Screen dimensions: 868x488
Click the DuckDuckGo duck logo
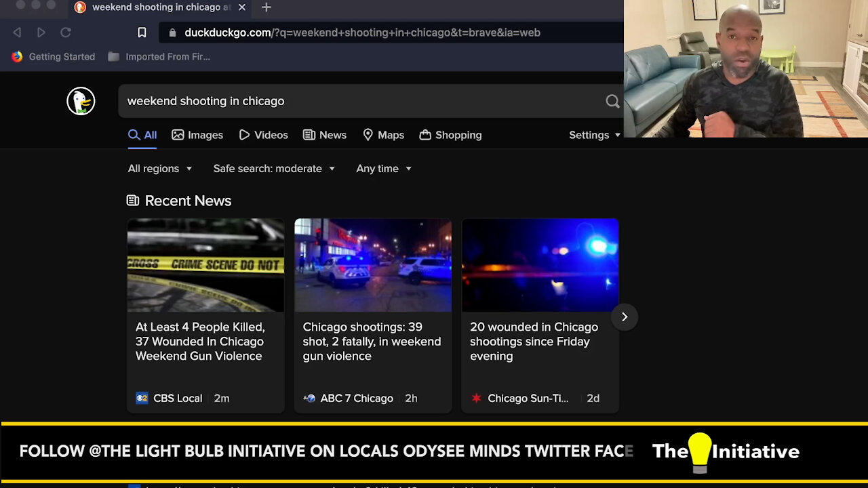[x=81, y=101]
